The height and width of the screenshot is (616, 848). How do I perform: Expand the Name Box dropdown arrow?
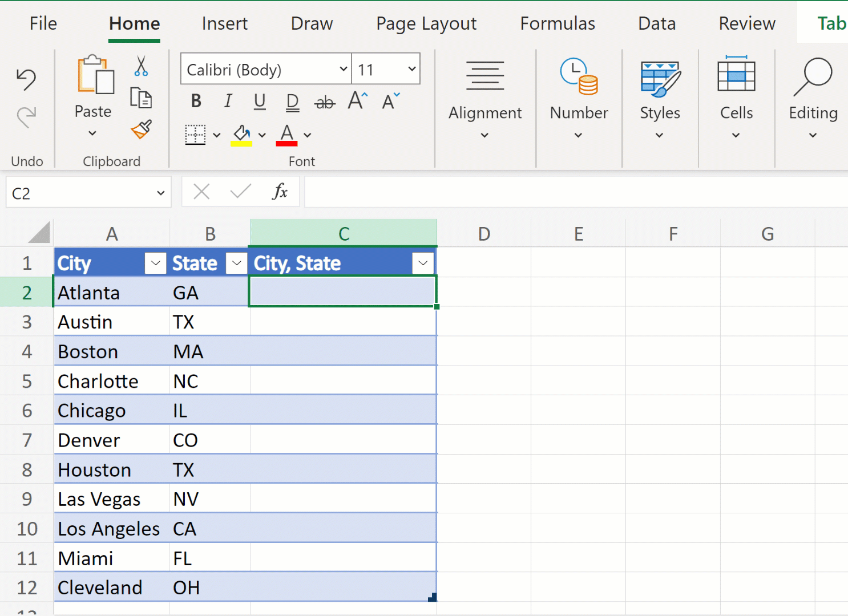160,193
